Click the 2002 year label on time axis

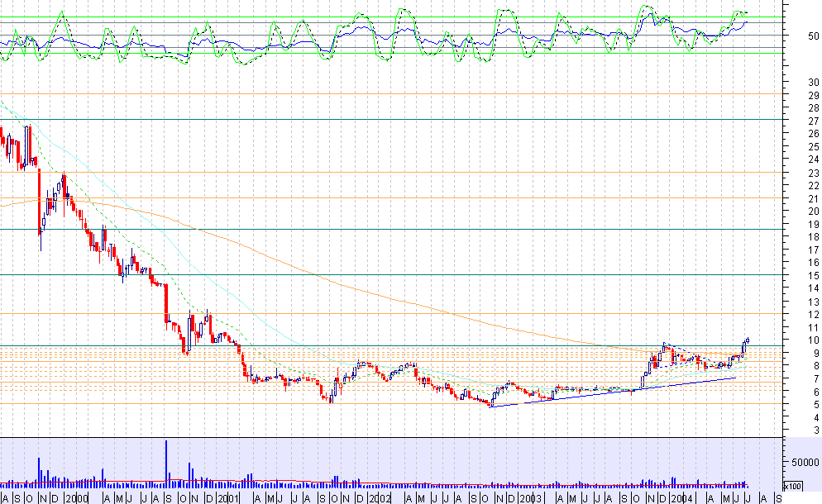(x=380, y=498)
